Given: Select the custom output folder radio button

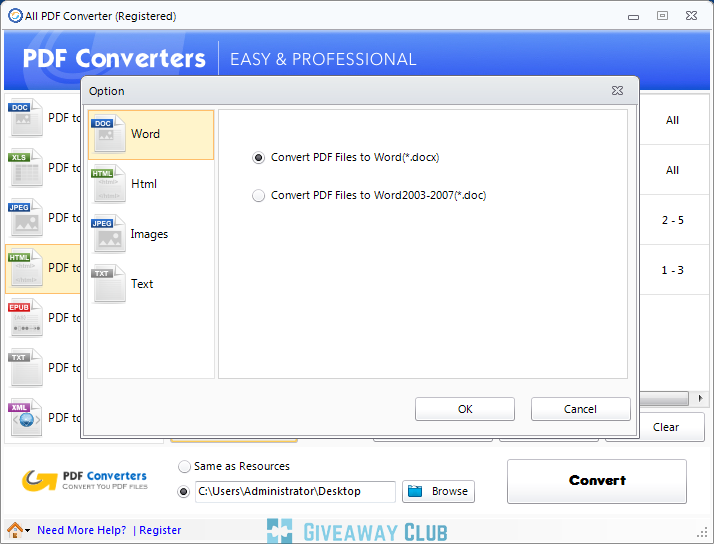Looking at the screenshot, I should click(x=184, y=492).
